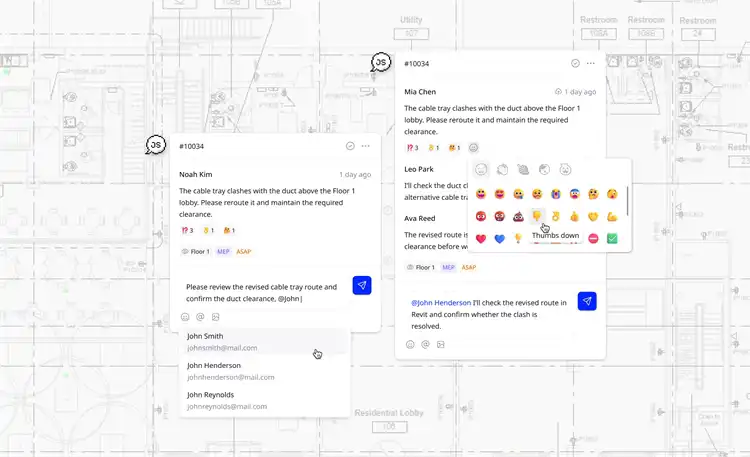
Task: Switch to smileys category in emoji picker
Action: point(481,169)
